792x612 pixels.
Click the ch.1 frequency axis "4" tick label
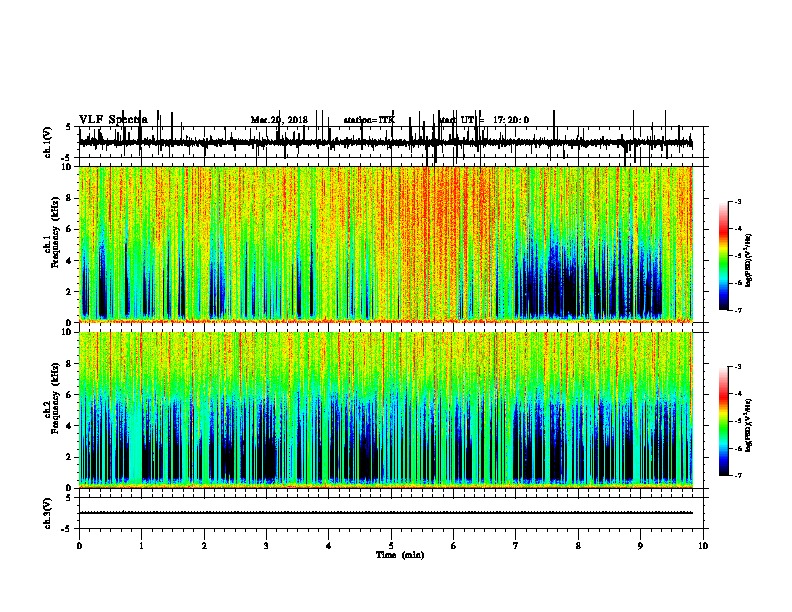pos(70,261)
